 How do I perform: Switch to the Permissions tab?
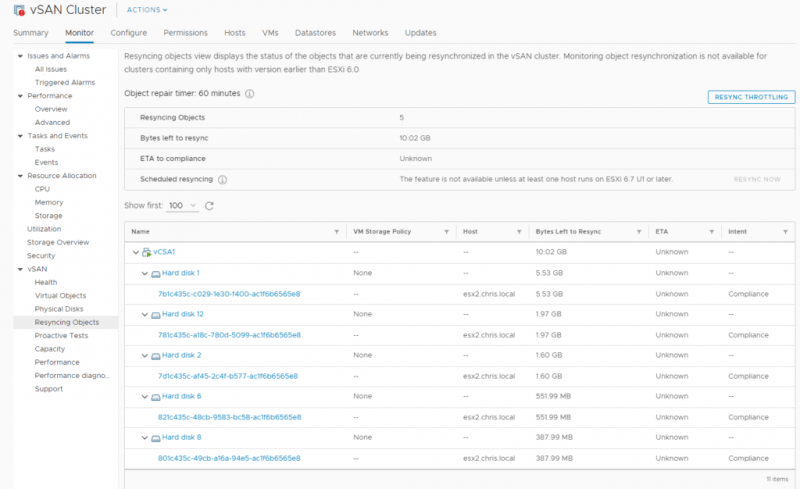pos(185,33)
